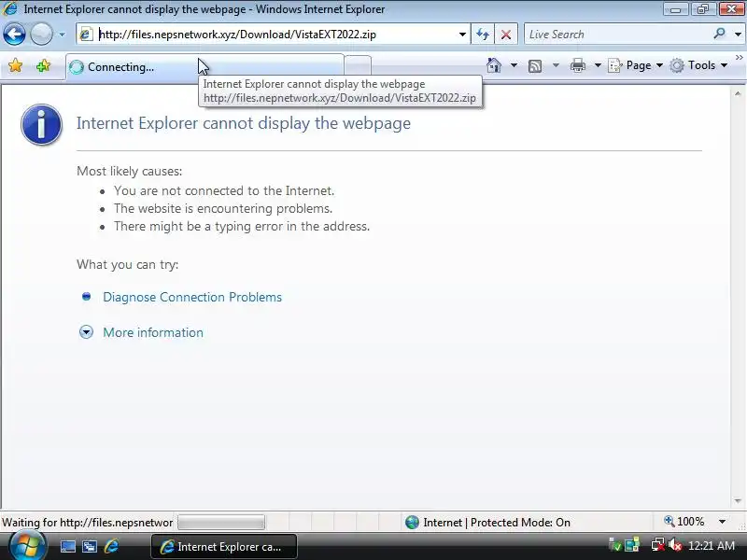Show hidden toolbar chevron items
The height and width of the screenshot is (560, 747).
(740, 58)
